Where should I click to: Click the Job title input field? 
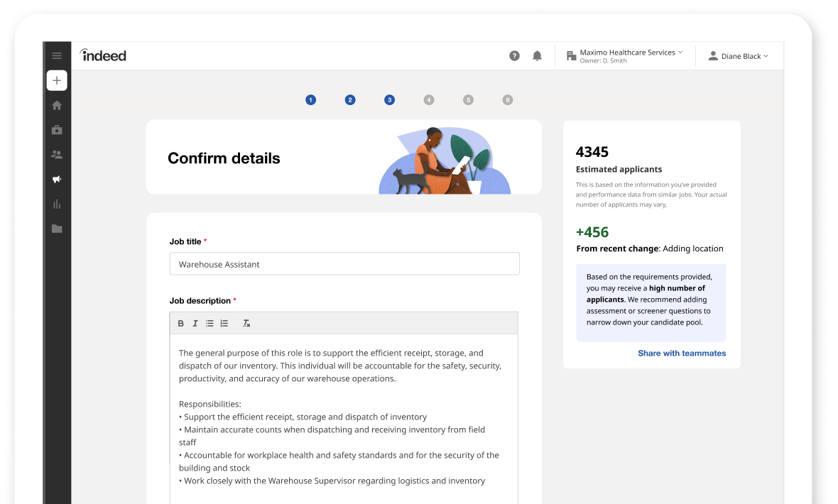(x=344, y=264)
